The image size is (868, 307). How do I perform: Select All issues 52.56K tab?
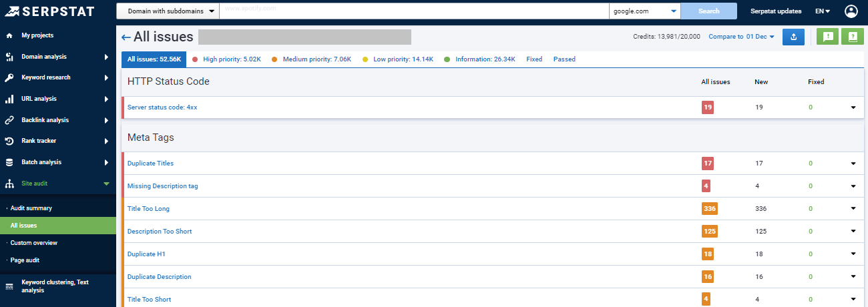point(154,59)
